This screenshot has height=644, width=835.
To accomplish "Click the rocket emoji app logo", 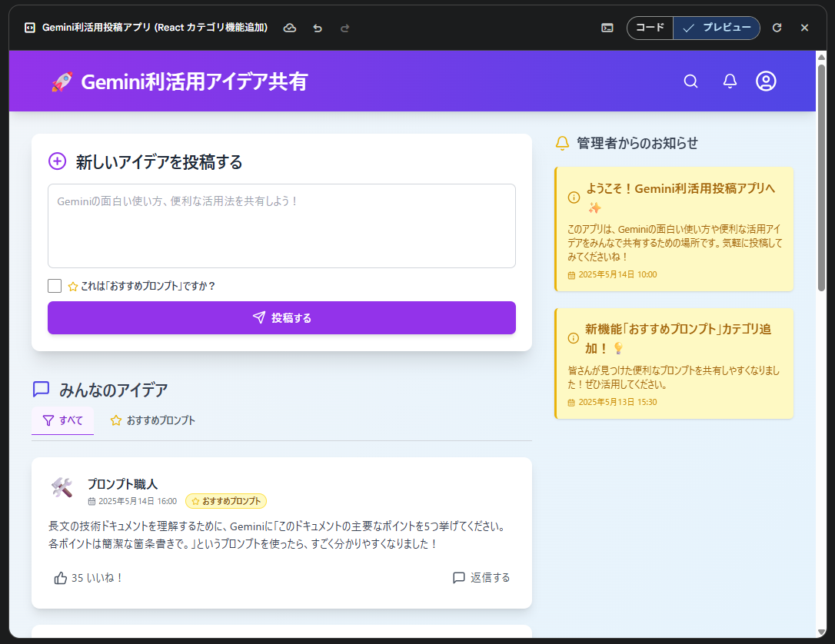I will click(x=62, y=82).
